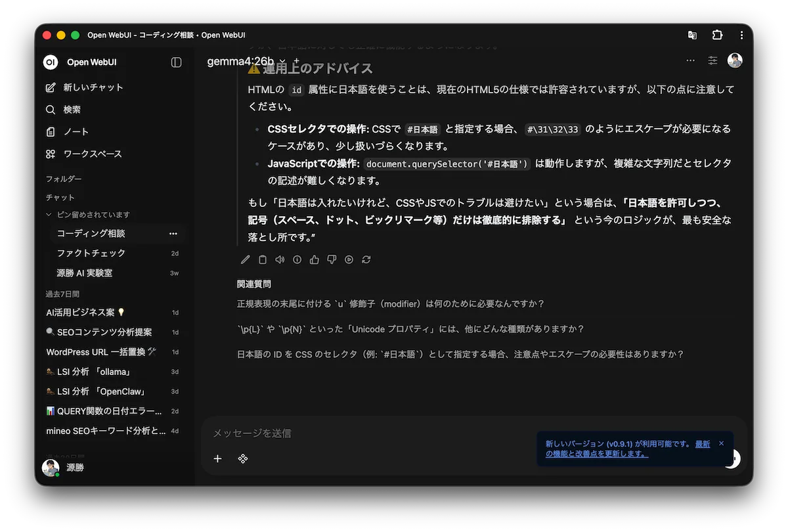
Task: Open chat controls with the sliders icon
Action: (712, 60)
